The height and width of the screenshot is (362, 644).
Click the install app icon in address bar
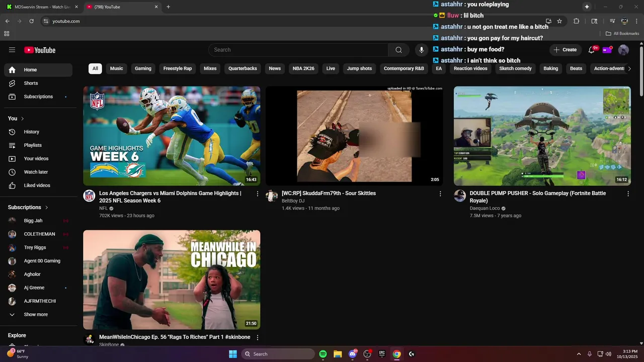click(x=548, y=21)
